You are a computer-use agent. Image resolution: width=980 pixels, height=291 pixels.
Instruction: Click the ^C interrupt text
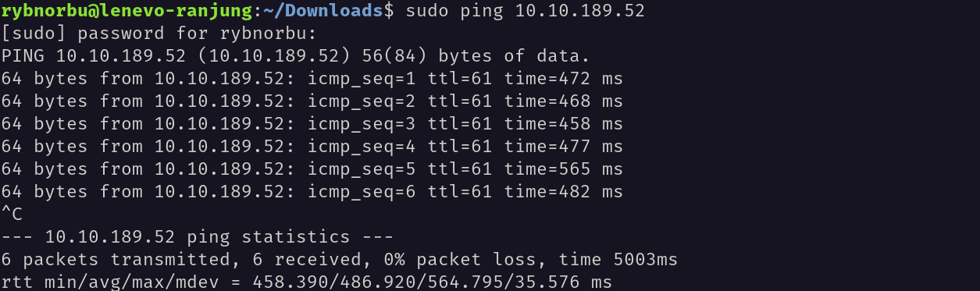click(x=12, y=215)
